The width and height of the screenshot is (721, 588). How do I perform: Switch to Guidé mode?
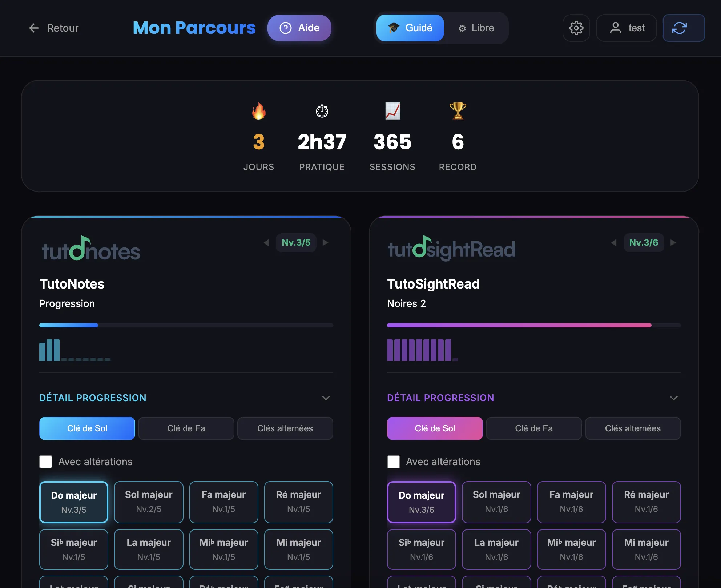tap(410, 28)
